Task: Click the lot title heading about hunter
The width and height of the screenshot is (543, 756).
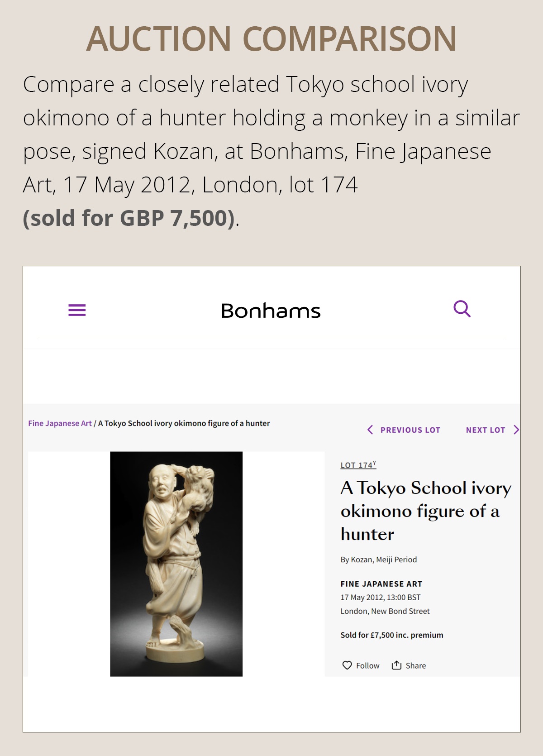Action: [425, 511]
